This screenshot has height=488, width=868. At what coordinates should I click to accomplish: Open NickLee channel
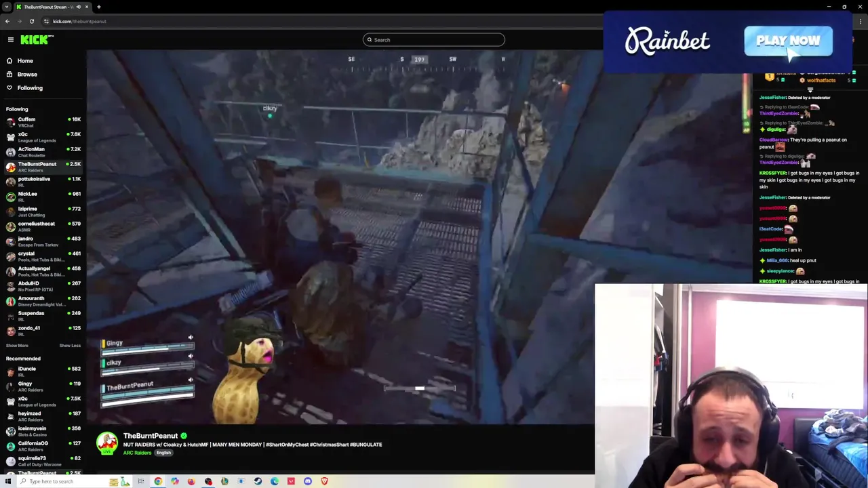[43, 197]
